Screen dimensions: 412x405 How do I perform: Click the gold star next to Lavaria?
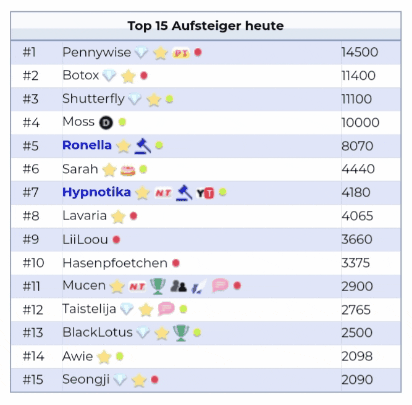(x=118, y=217)
